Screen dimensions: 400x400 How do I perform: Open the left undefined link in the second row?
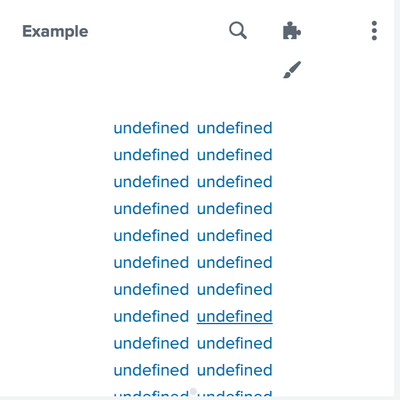(x=151, y=155)
